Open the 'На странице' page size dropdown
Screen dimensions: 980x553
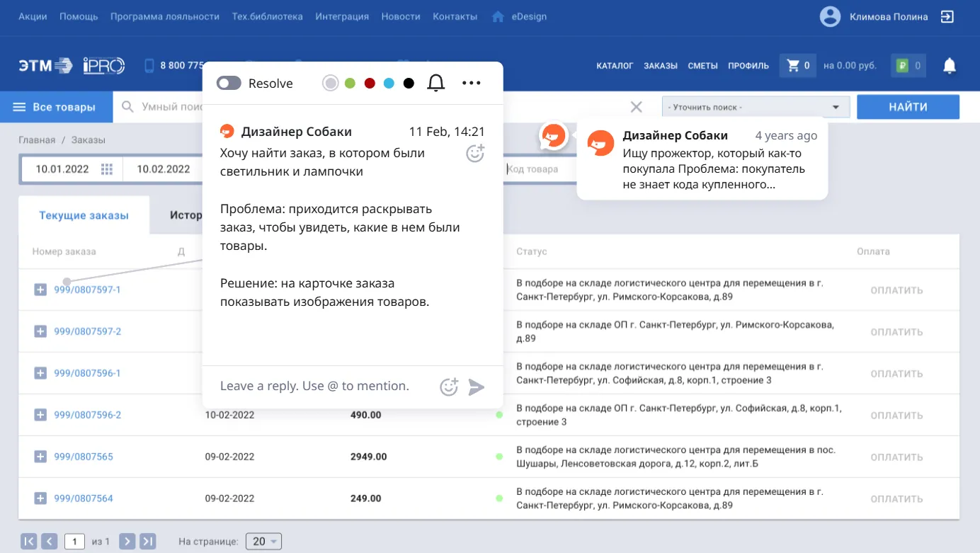263,540
